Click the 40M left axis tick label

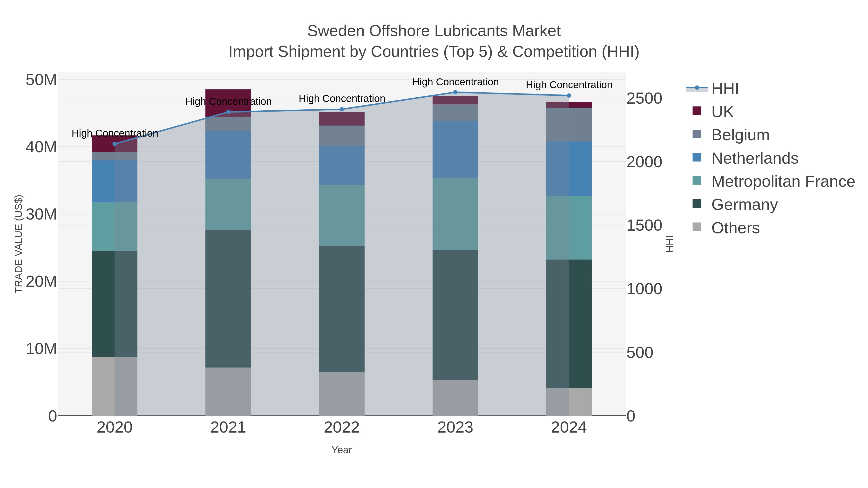[41, 147]
